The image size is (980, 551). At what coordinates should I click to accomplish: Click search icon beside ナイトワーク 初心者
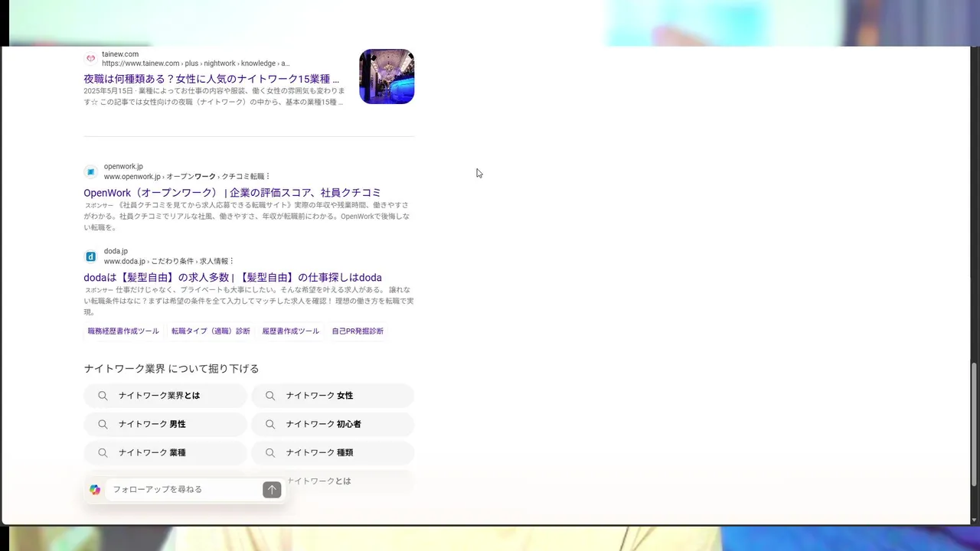click(x=270, y=424)
